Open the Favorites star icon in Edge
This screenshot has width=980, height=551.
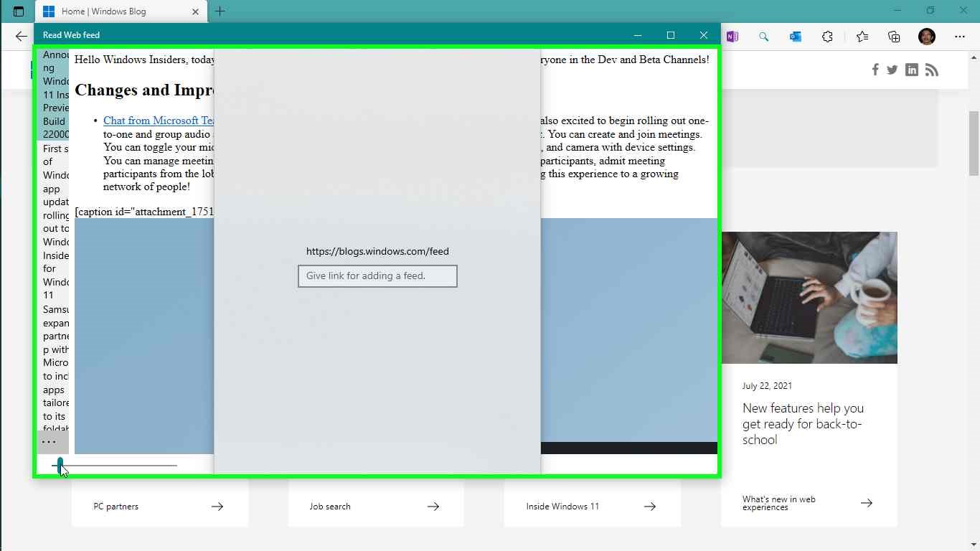coord(862,37)
